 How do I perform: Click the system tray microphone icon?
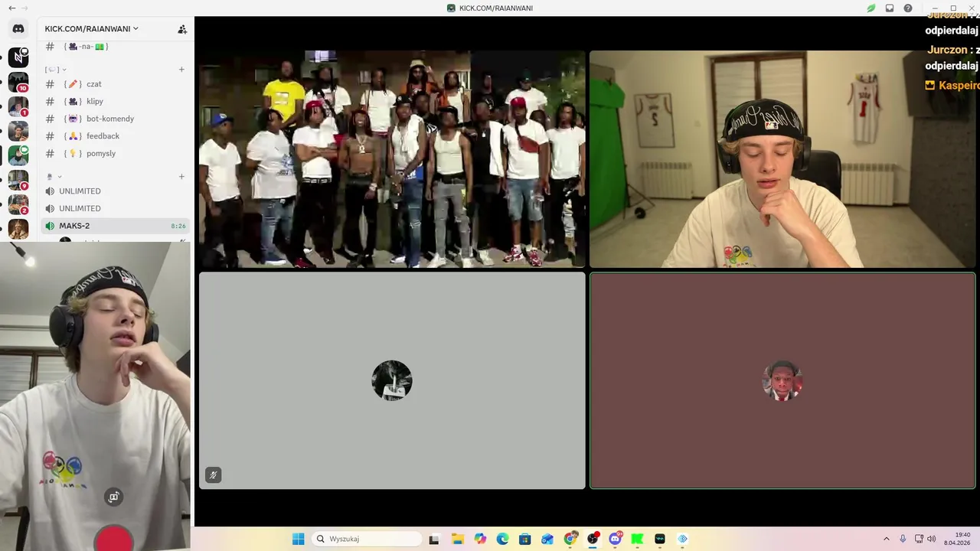point(903,539)
